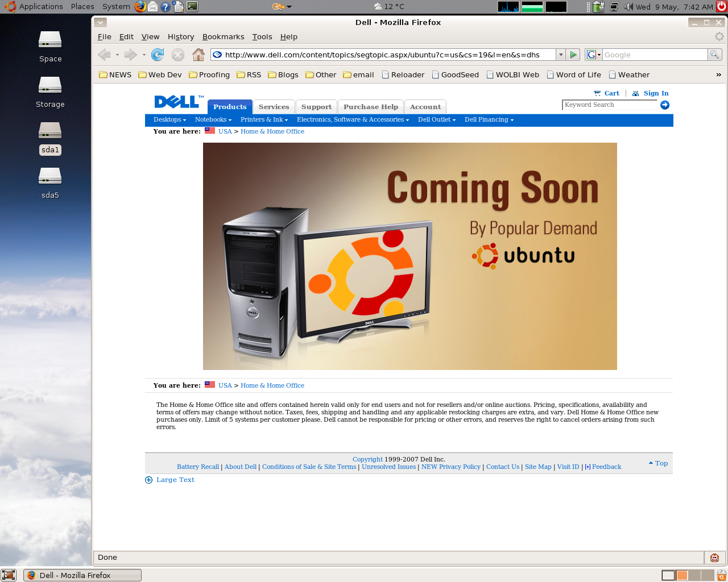Screen dimensions: 728x582
Task: Click the battery power manager icon
Action: (x=598, y=7)
